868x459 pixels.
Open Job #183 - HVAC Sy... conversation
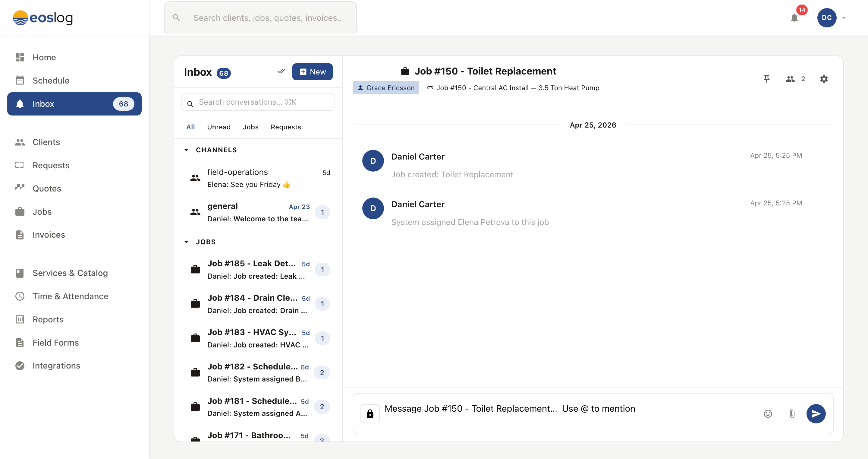pos(258,339)
